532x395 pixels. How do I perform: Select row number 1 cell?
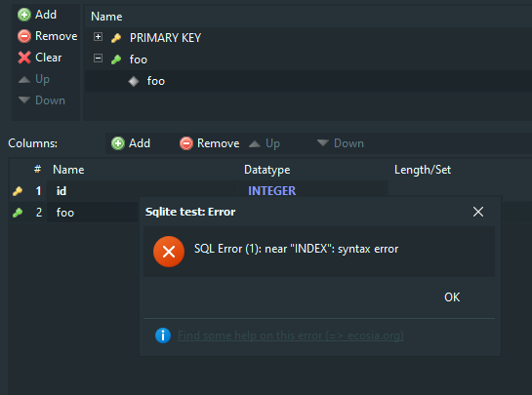[38, 191]
